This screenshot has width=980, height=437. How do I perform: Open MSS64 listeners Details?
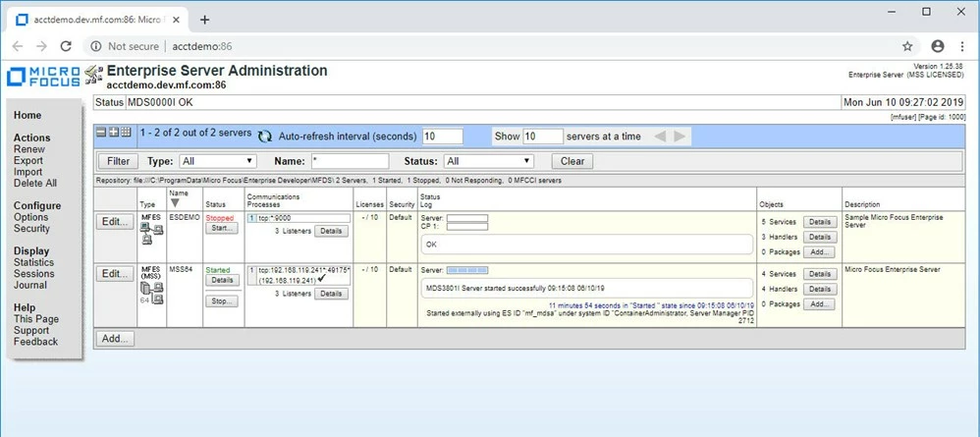[331, 294]
